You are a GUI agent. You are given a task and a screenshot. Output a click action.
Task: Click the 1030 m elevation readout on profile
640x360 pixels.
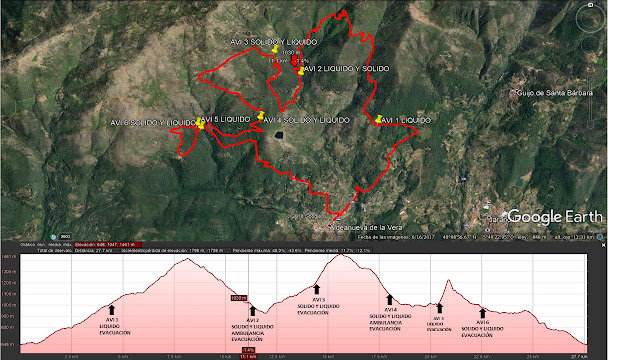239,298
